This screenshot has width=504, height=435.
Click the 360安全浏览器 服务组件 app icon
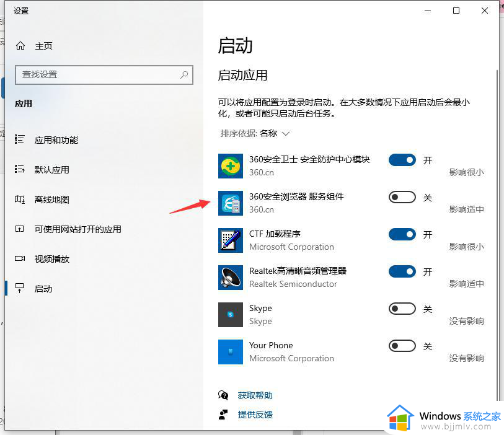231,203
